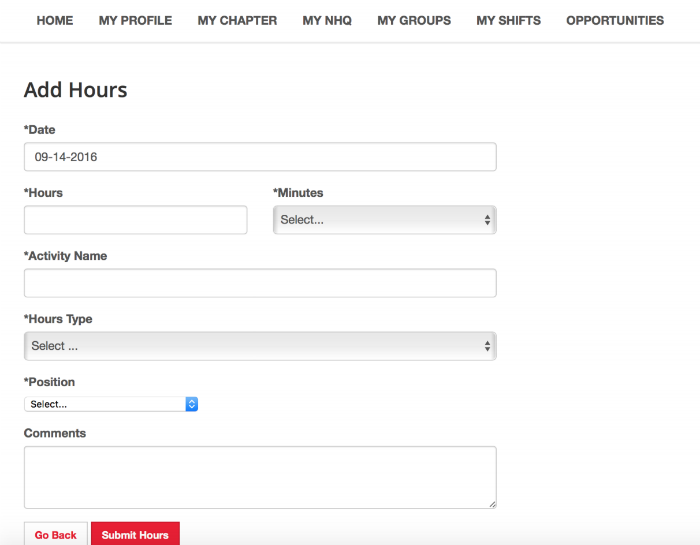Grab the Comments box resize handle

(x=492, y=504)
